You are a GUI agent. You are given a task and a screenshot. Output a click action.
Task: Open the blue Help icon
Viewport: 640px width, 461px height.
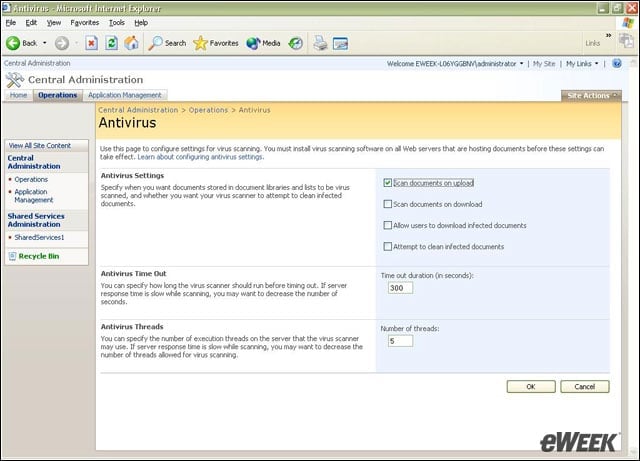click(x=617, y=63)
